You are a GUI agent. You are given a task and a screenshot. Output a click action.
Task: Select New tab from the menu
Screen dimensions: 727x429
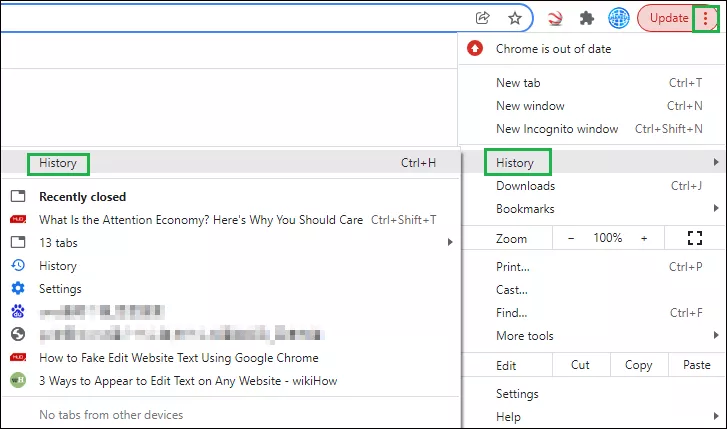tap(592, 83)
